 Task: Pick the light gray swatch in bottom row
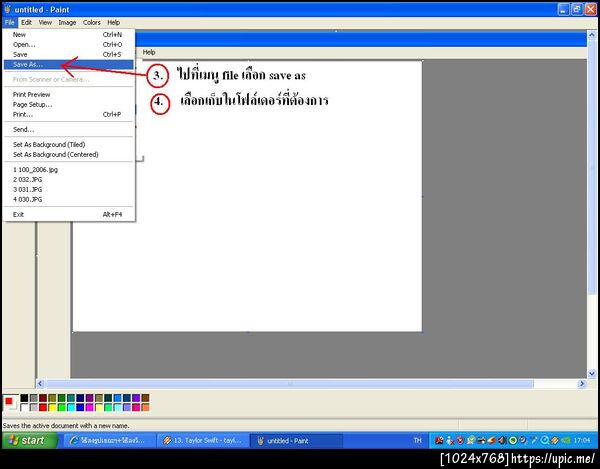[34, 407]
